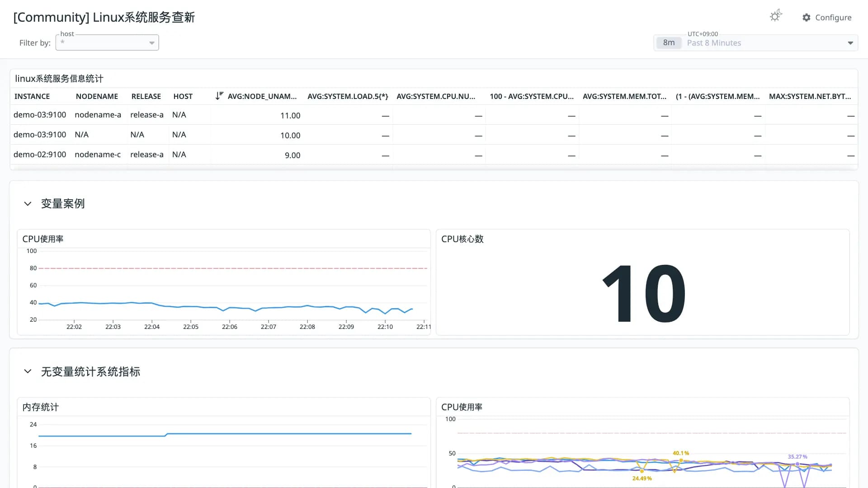Click the (1 - (AVG:SYSTEM.MEM... column header
Screen dimensions: 868x488
coord(718,96)
